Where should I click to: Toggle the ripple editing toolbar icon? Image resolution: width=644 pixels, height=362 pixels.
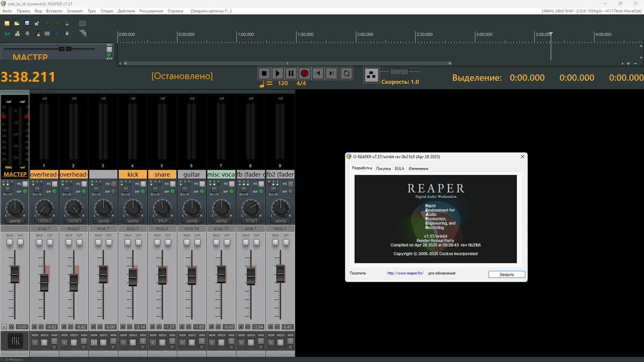pos(27,34)
